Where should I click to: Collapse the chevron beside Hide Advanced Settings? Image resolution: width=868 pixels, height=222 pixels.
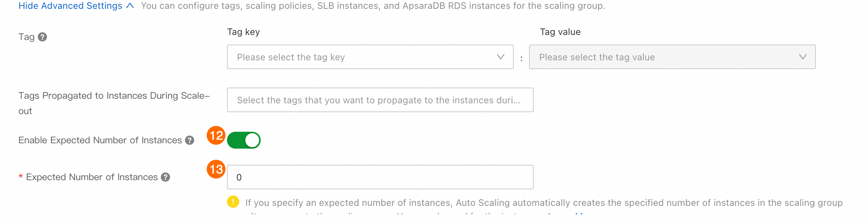point(130,6)
